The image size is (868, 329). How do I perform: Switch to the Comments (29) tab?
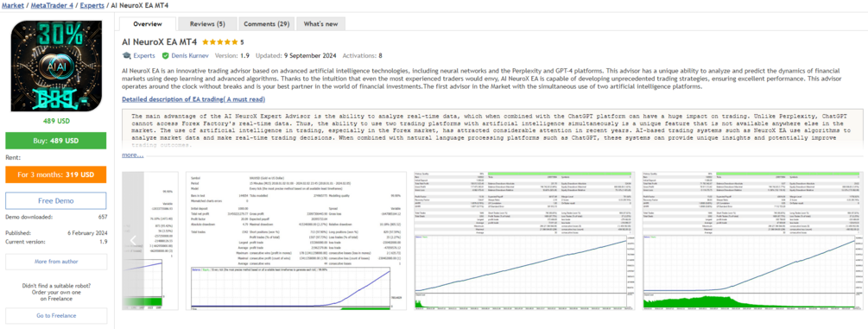pyautogui.click(x=266, y=24)
